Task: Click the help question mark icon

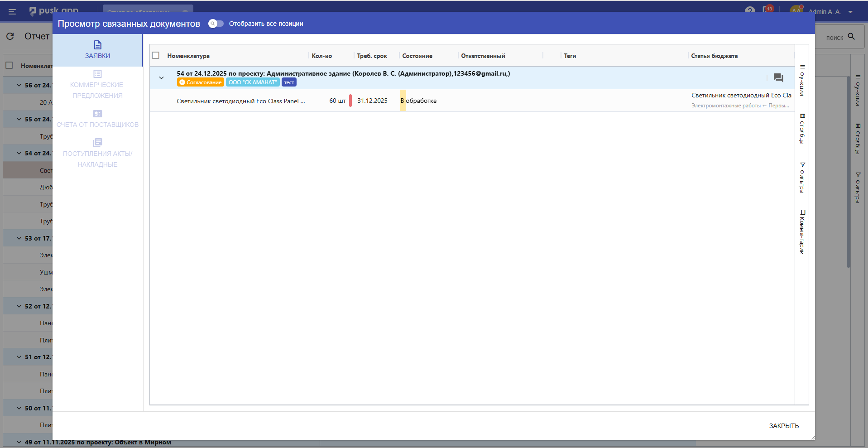Action: (x=750, y=10)
